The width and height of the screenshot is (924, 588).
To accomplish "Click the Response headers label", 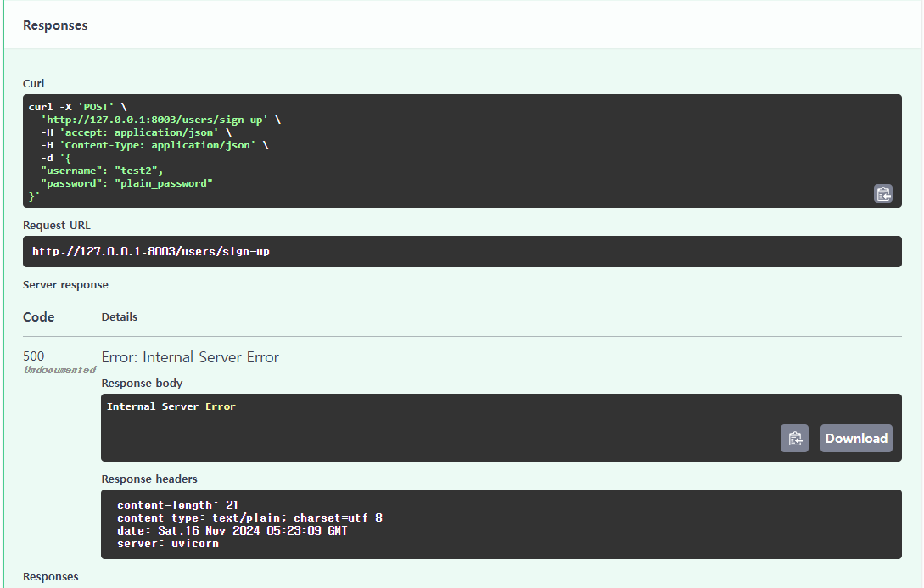I will tap(149, 479).
